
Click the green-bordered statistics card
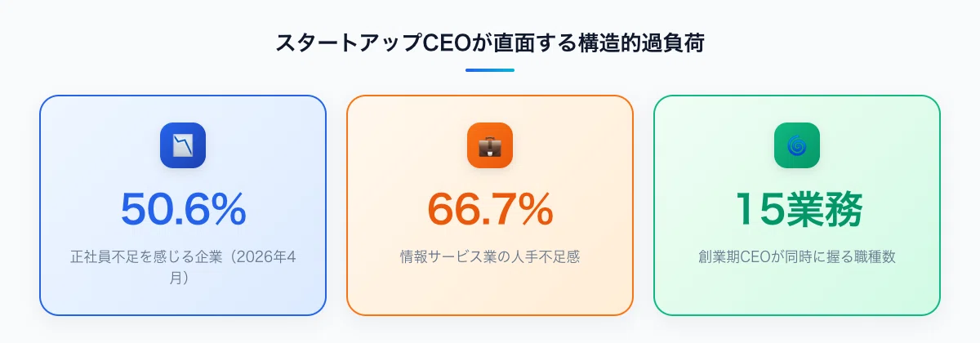click(797, 205)
